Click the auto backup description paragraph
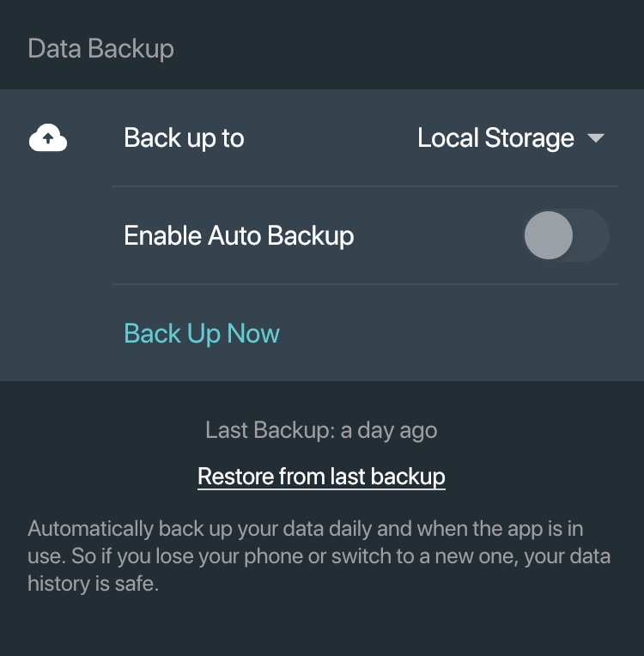Image resolution: width=644 pixels, height=656 pixels. (x=319, y=556)
